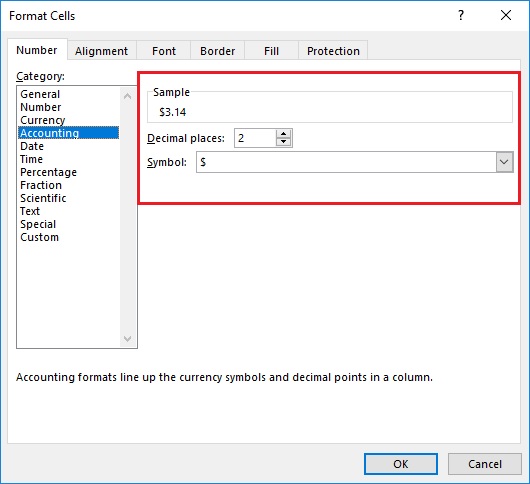
Task: Click the category list scroll-up arrow
Action: [127, 96]
